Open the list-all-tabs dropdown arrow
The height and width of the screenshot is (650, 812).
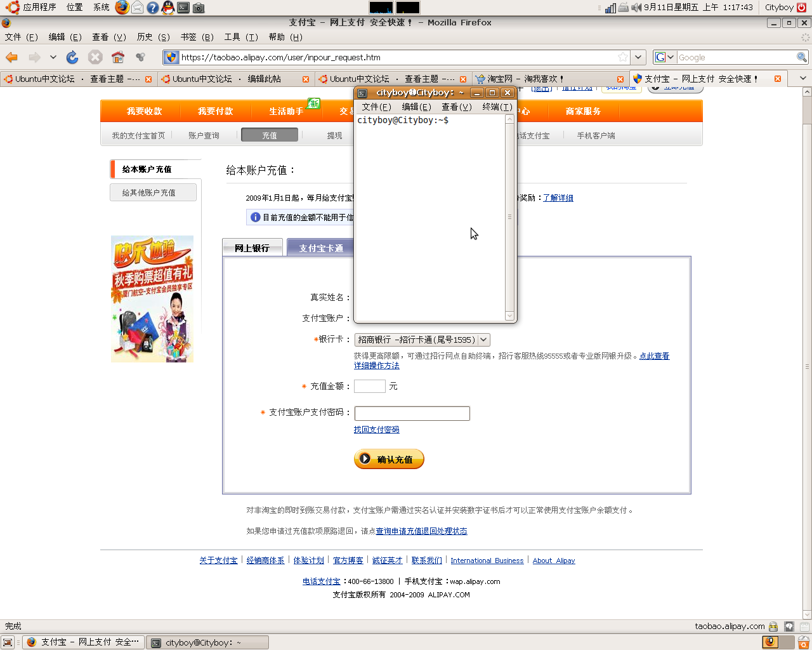(802, 78)
